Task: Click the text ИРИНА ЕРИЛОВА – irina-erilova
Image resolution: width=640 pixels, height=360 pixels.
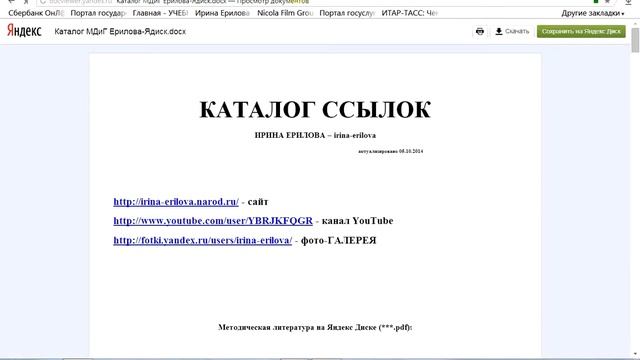Action: click(315, 136)
